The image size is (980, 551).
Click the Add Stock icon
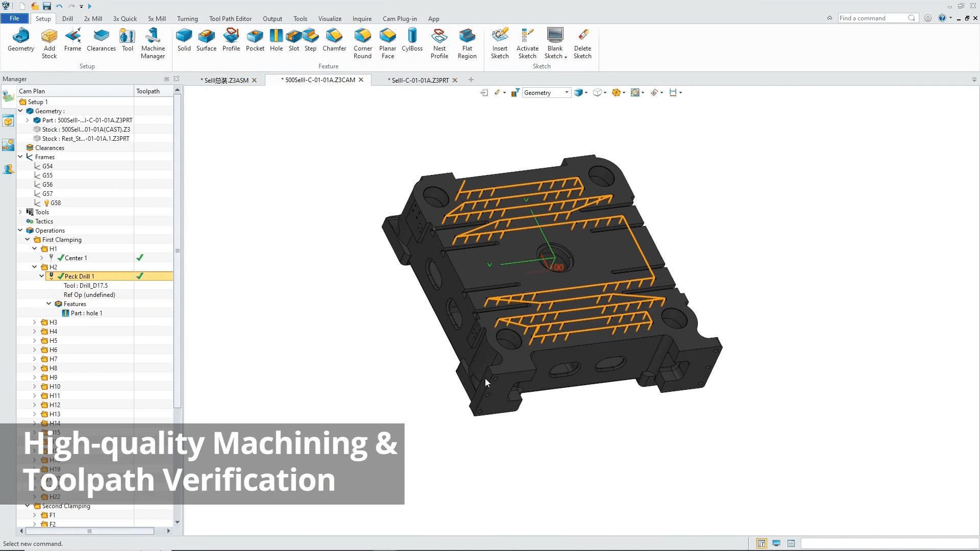click(49, 37)
